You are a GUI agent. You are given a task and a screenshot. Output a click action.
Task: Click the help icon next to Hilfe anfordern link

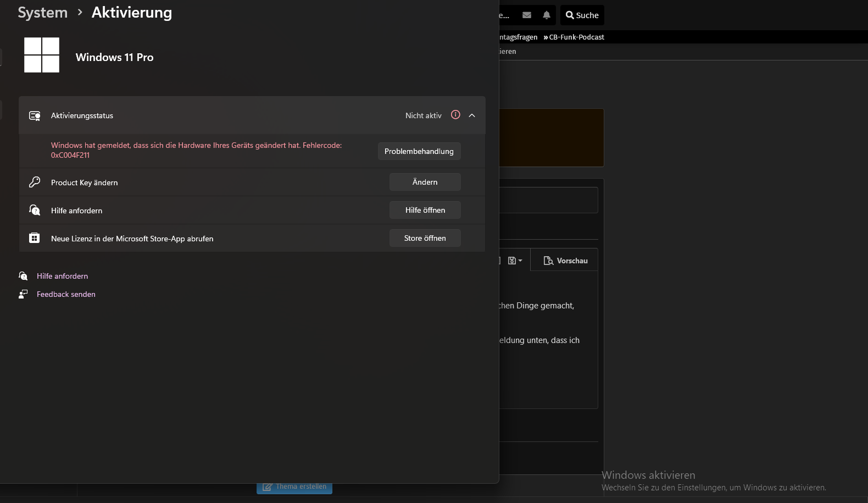point(23,276)
